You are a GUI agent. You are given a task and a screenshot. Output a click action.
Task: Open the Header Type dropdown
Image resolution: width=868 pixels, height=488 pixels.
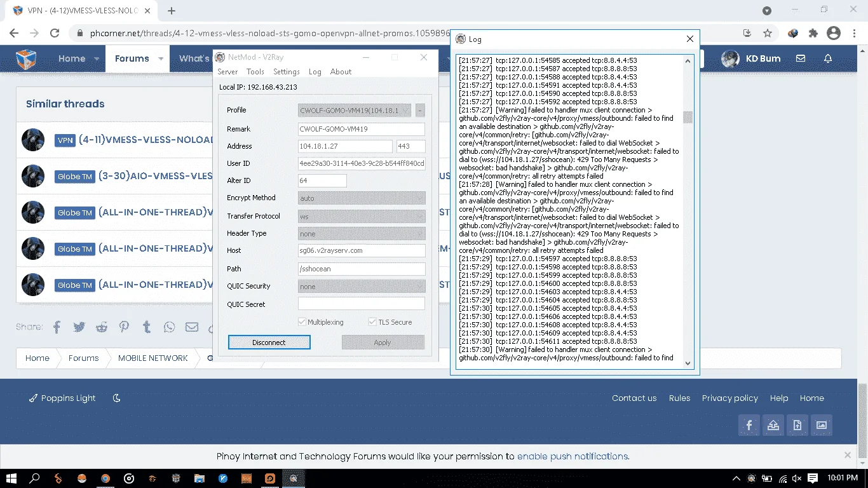coord(362,234)
